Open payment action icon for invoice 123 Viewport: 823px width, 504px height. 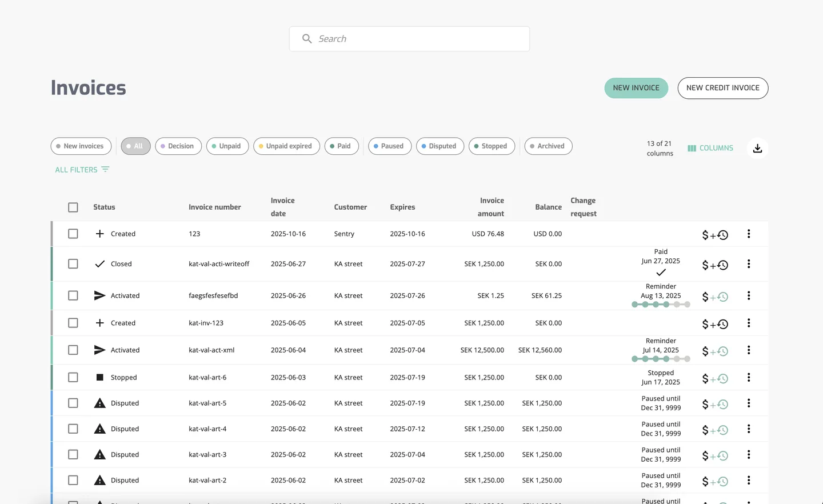[715, 235]
